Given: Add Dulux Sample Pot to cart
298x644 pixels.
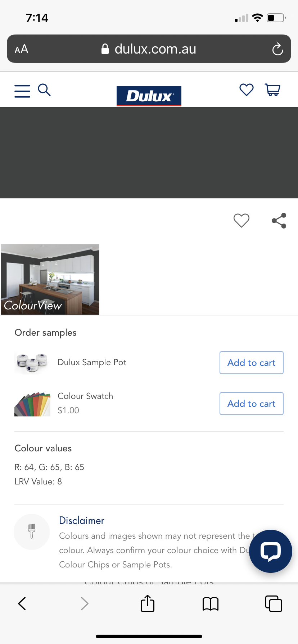Looking at the screenshot, I should pyautogui.click(x=251, y=363).
